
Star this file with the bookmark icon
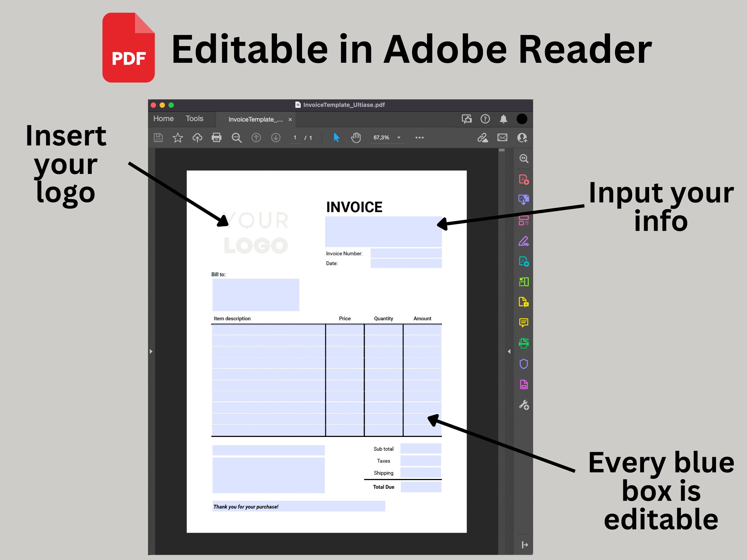[178, 138]
